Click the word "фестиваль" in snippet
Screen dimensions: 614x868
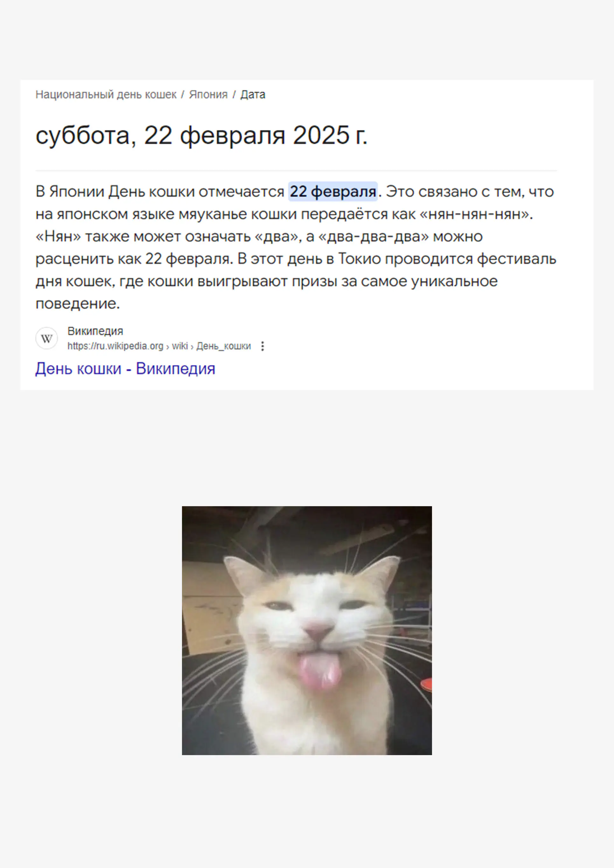pyautogui.click(x=516, y=259)
